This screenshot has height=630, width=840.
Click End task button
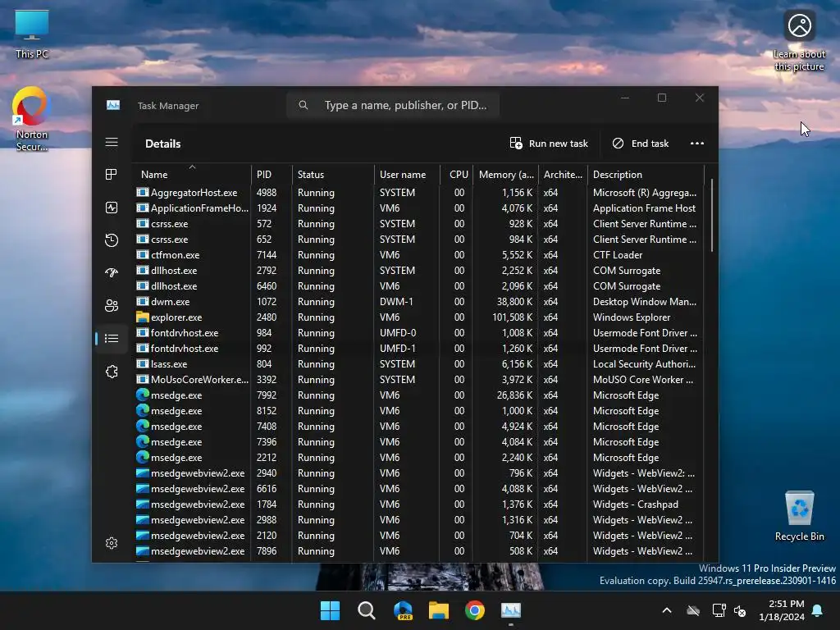(x=641, y=143)
